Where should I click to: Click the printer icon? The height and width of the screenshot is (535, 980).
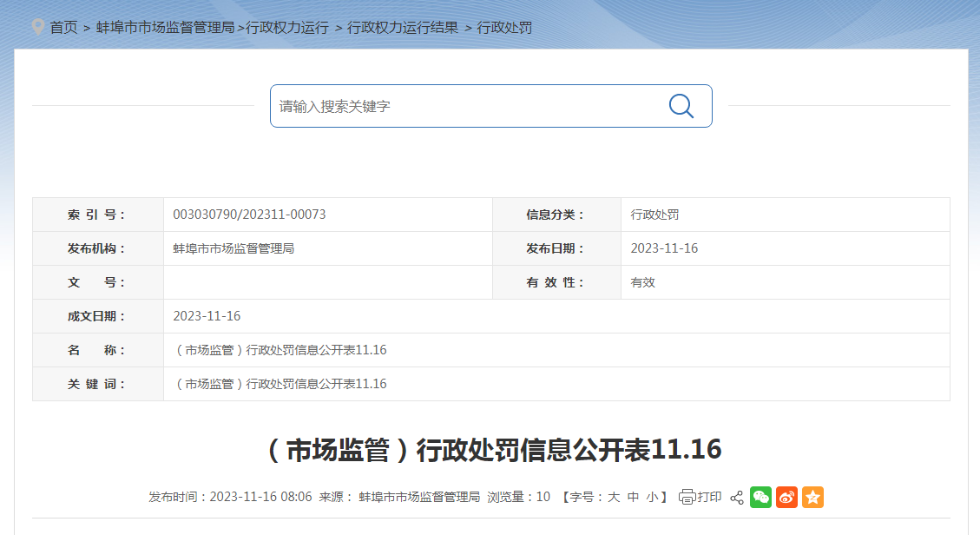click(687, 497)
